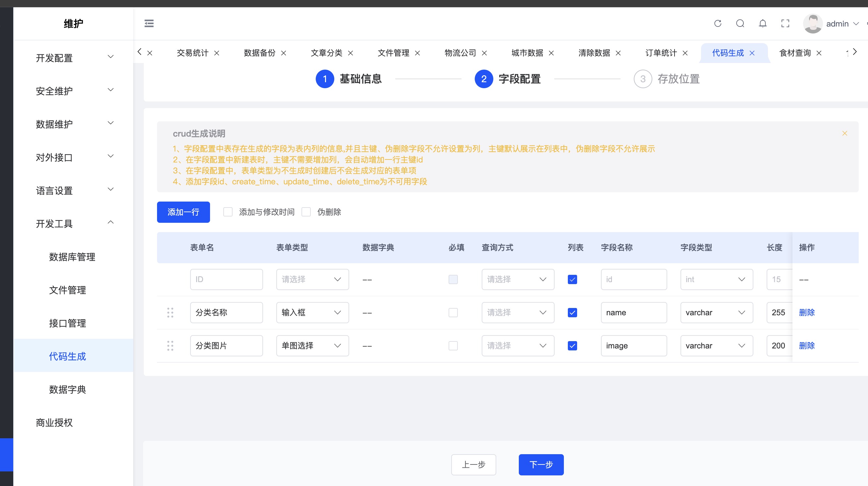Close the 食材查询 tab

(x=819, y=53)
